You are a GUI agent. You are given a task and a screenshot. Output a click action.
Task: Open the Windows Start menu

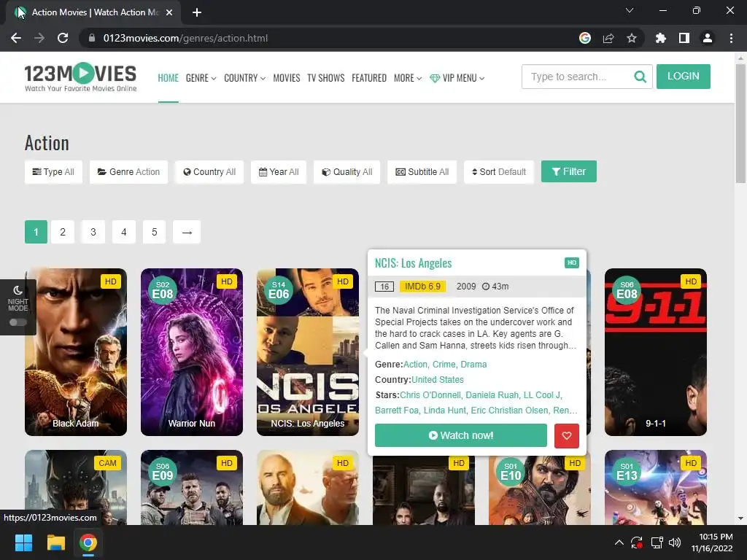click(x=23, y=542)
